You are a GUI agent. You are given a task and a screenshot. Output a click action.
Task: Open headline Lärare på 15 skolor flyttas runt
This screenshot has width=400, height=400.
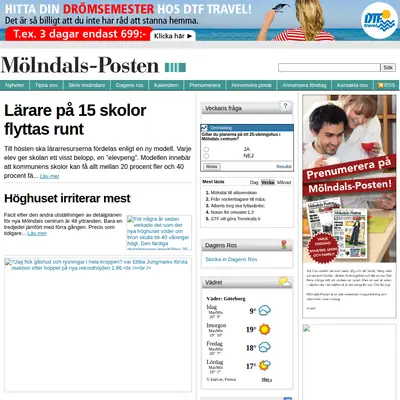click(x=75, y=120)
